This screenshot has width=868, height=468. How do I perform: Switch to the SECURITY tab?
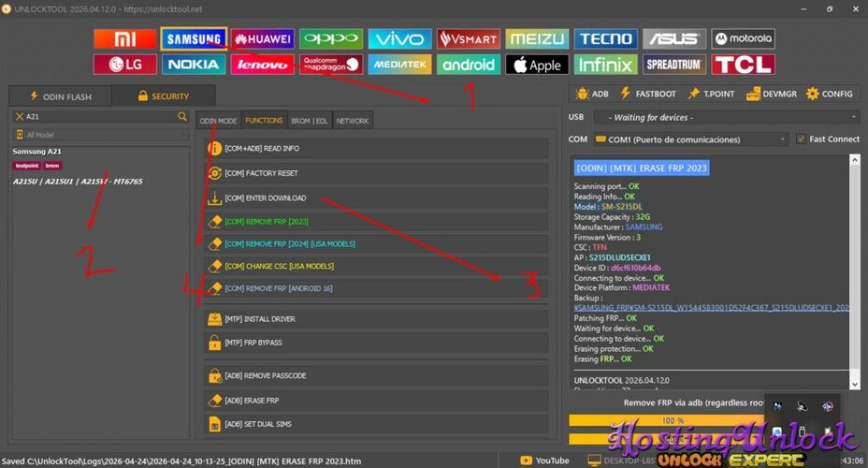click(164, 95)
